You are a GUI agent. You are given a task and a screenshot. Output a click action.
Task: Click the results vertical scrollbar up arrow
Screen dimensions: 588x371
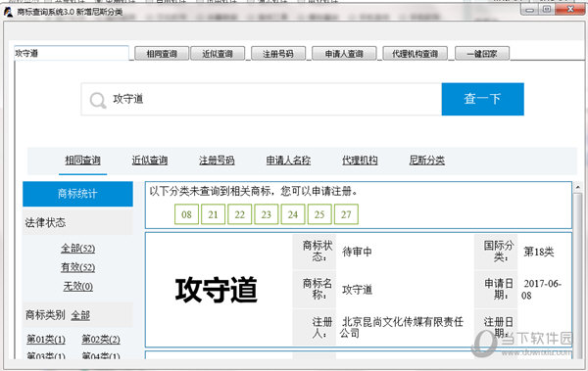coord(578,187)
